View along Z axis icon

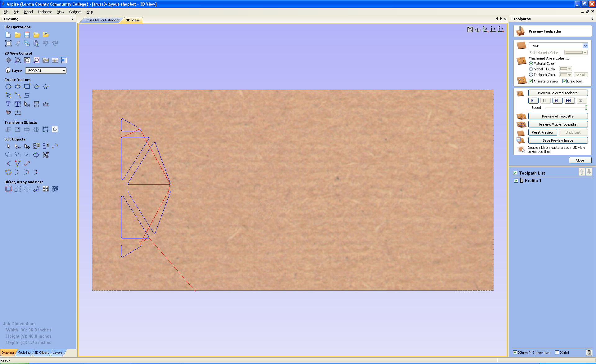(485, 29)
